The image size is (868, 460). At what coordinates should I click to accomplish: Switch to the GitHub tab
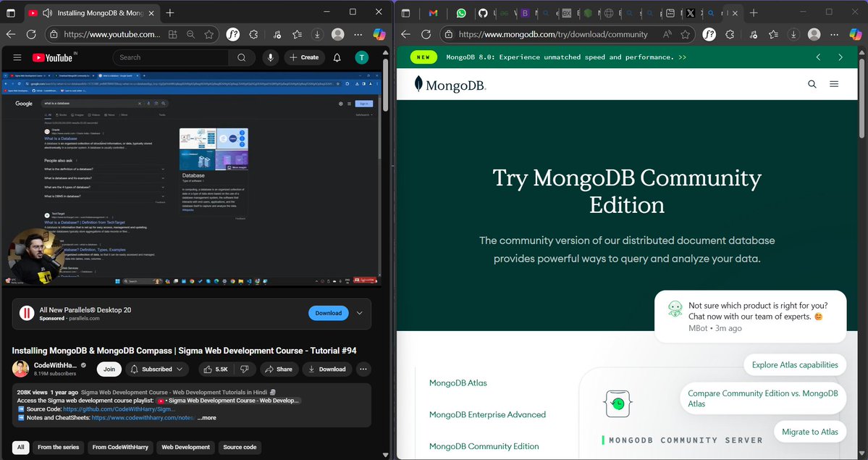click(x=483, y=13)
